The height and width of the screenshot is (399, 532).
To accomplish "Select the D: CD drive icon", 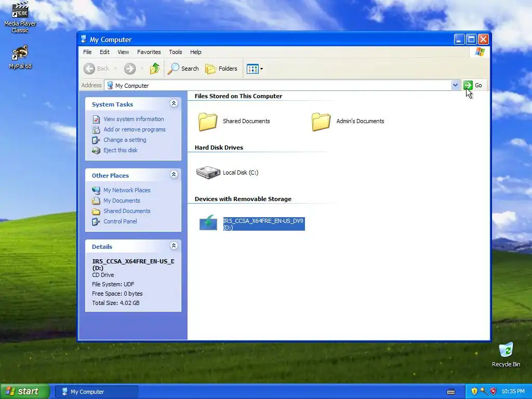I will 208,223.
